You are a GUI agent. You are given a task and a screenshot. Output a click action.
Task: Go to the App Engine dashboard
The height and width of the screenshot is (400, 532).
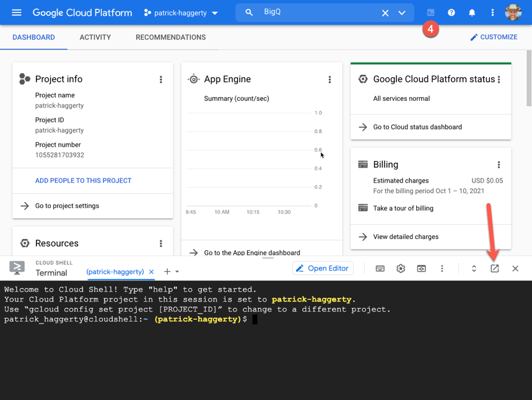pyautogui.click(x=252, y=253)
